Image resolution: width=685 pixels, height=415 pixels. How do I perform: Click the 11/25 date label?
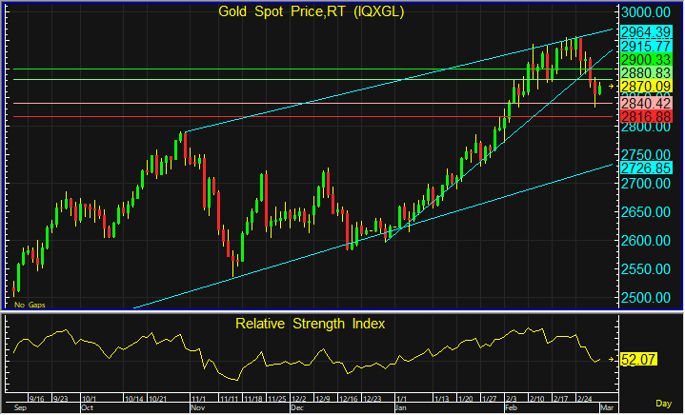click(277, 399)
